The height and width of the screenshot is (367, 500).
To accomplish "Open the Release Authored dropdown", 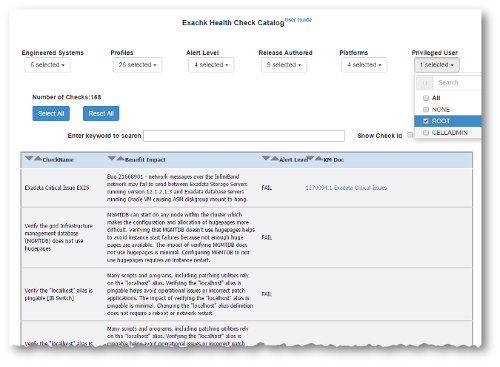I will pyautogui.click(x=284, y=65).
